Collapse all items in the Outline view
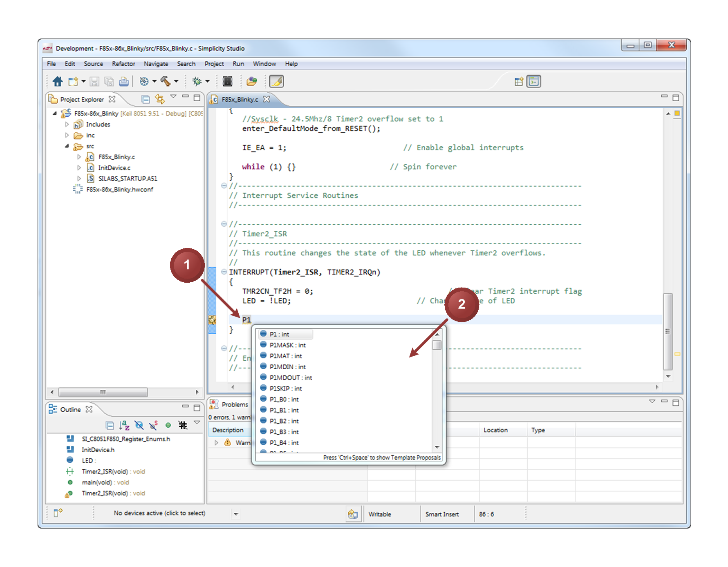 pos(110,425)
